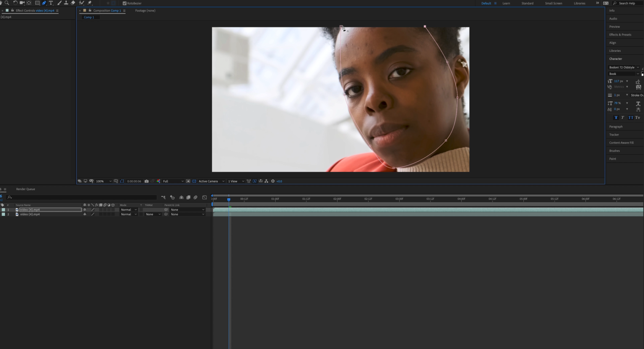Viewport: 644px width, 349px height.
Task: Select the Zoom tool
Action: 7,3
